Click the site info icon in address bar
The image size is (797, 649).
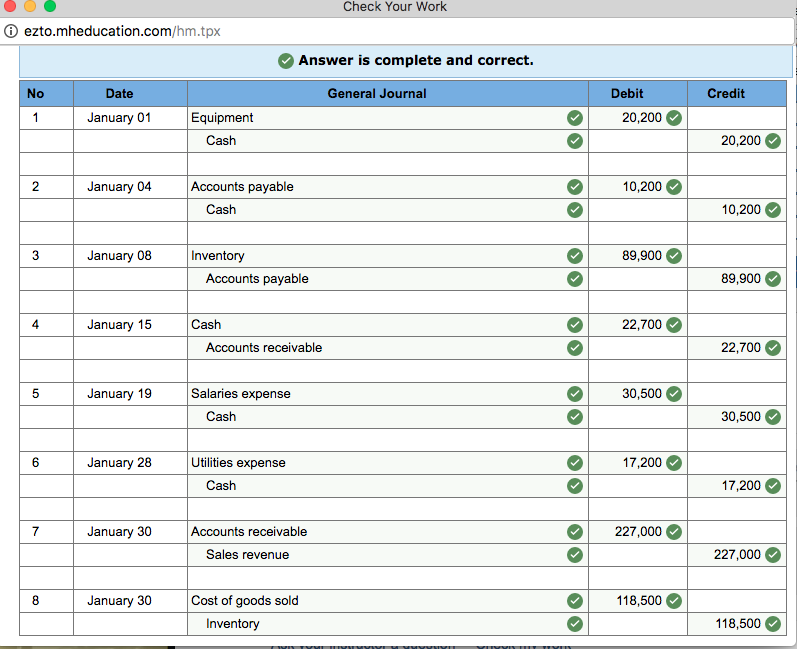tap(11, 32)
